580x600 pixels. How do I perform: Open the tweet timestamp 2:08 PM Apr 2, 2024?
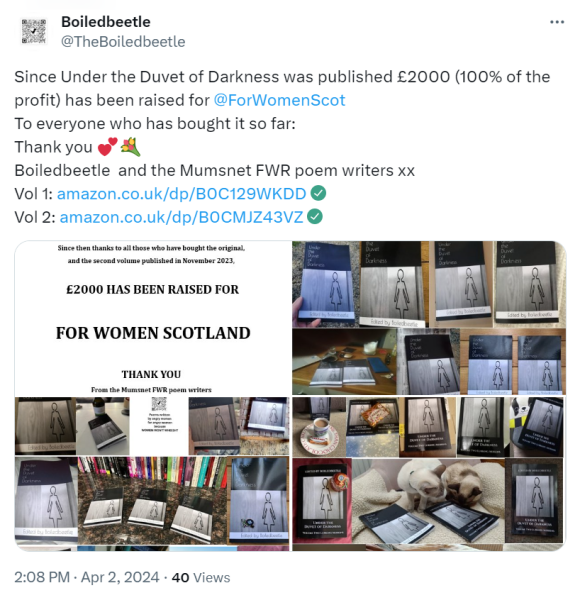click(86, 577)
